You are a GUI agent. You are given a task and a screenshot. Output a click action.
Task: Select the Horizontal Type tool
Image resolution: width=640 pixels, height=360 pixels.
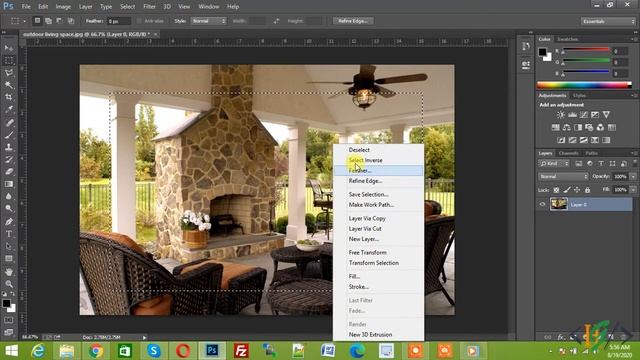click(9, 234)
